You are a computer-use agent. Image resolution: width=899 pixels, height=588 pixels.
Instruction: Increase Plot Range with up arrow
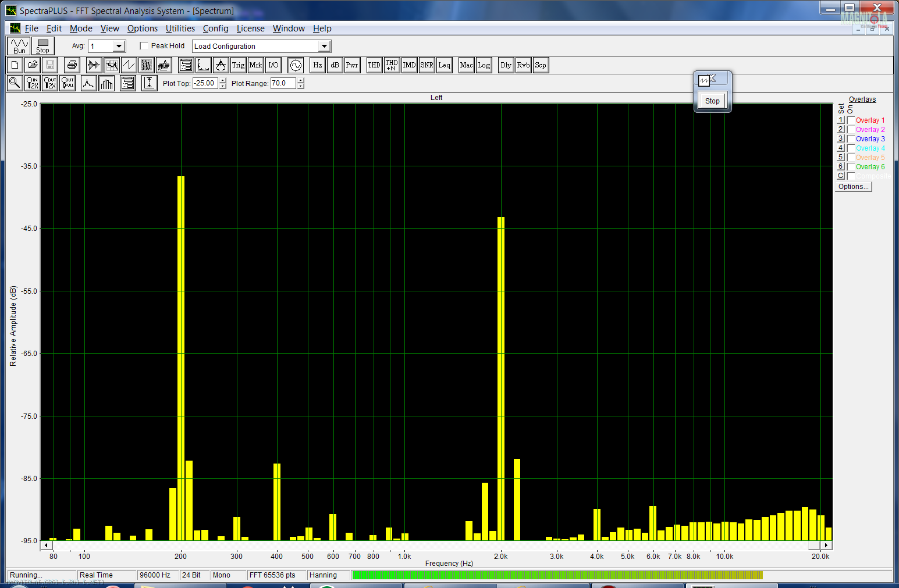[301, 81]
